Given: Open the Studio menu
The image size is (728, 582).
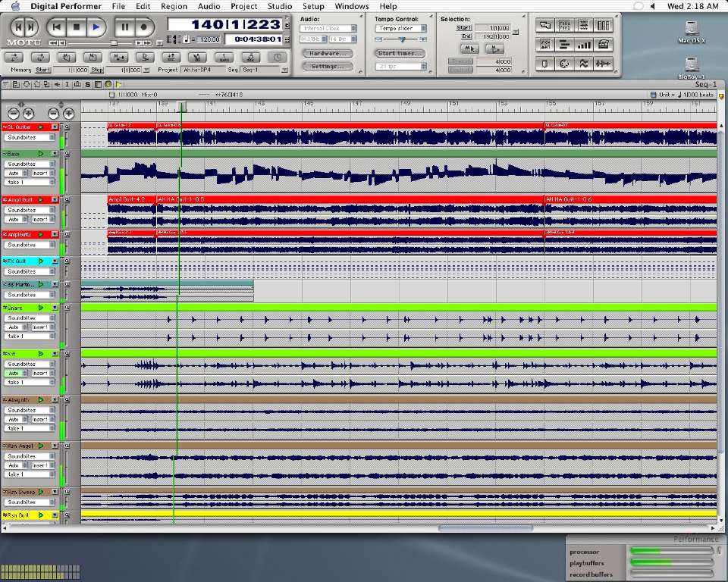Looking at the screenshot, I should pyautogui.click(x=280, y=6).
